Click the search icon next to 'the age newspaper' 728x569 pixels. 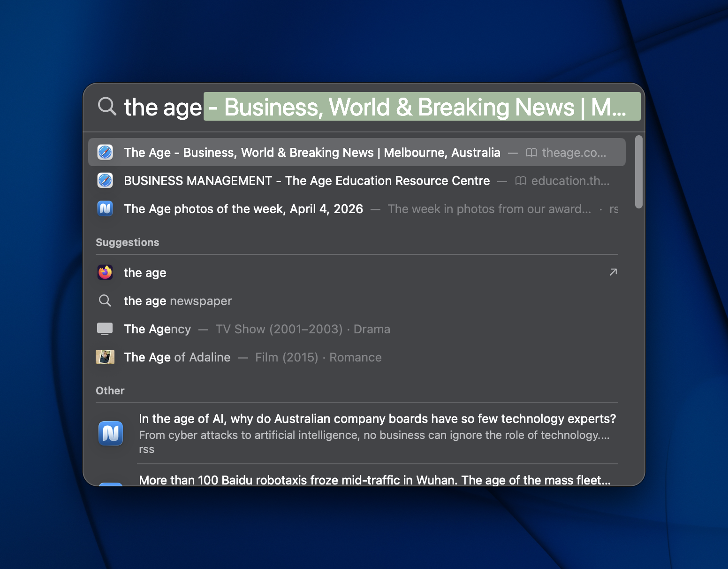click(x=105, y=300)
